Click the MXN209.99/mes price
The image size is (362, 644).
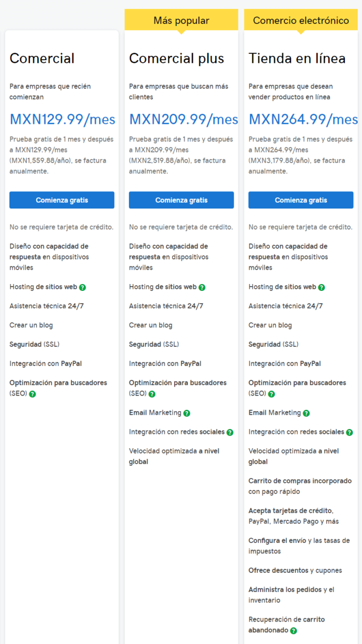[x=184, y=119]
